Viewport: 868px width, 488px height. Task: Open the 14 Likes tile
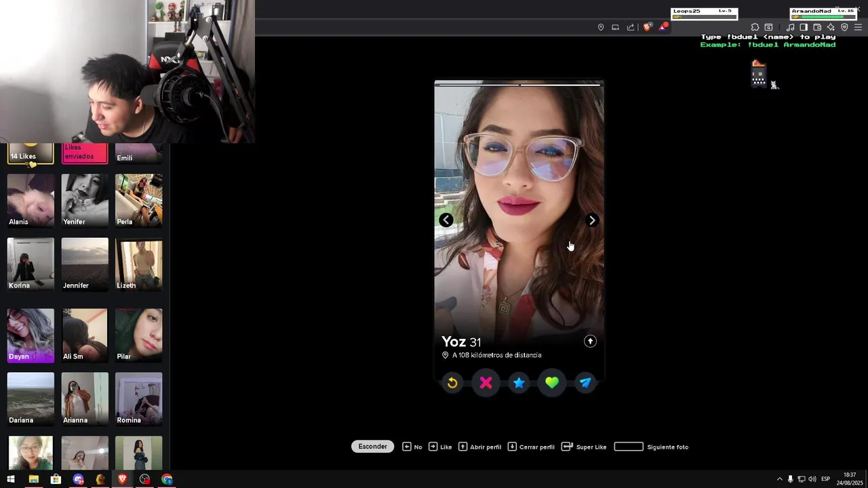[31, 153]
